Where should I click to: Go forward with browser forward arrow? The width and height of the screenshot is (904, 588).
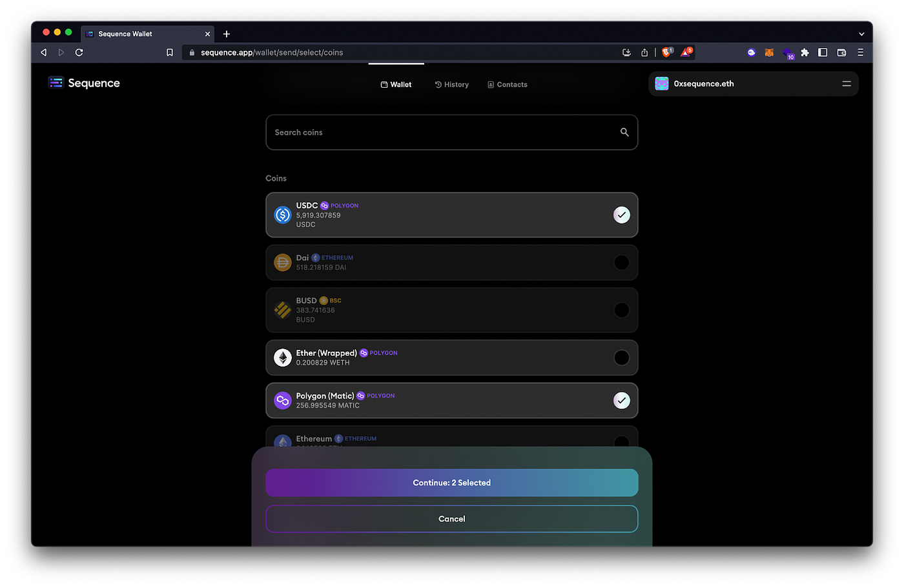pyautogui.click(x=61, y=52)
